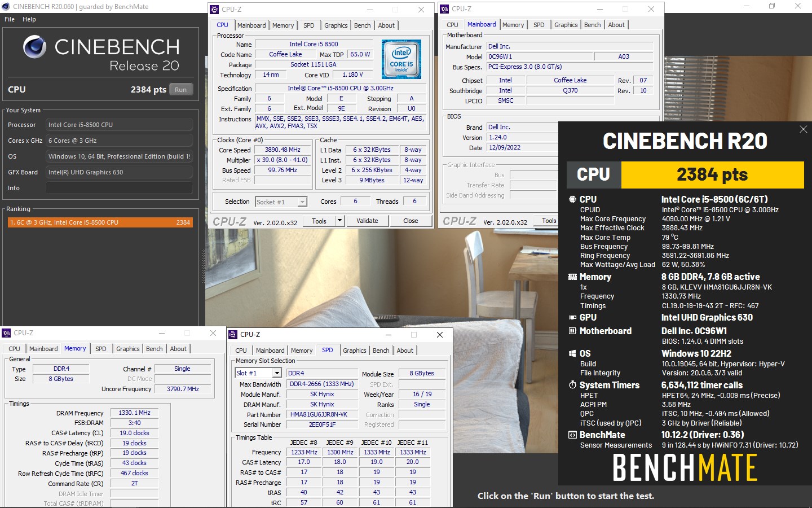Click Channel # value Single in Memory window
The image size is (812, 508).
coord(183,369)
